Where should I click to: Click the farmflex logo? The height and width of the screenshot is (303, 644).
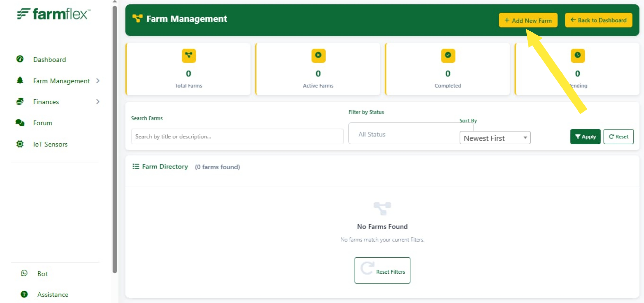pos(53,14)
